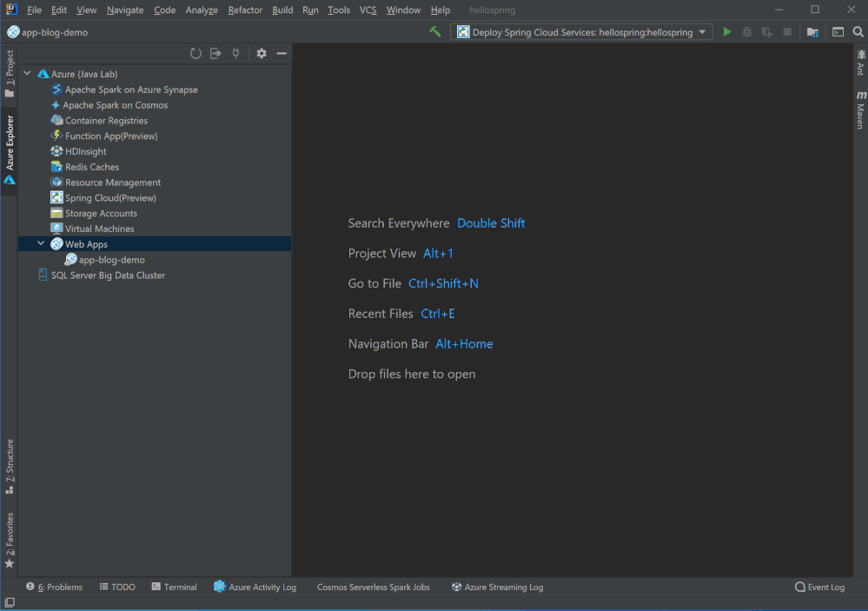The image size is (868, 611).
Task: Open the Tools menu
Action: pyautogui.click(x=339, y=10)
